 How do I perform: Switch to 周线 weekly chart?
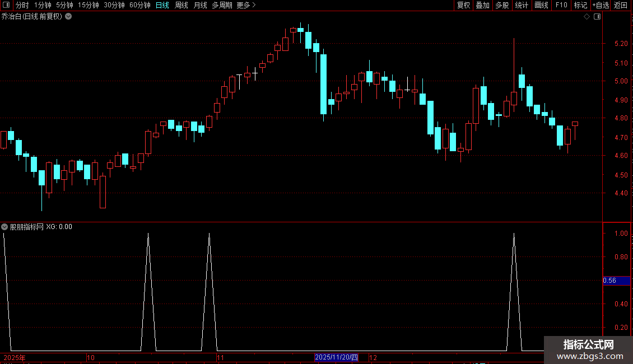point(181,5)
